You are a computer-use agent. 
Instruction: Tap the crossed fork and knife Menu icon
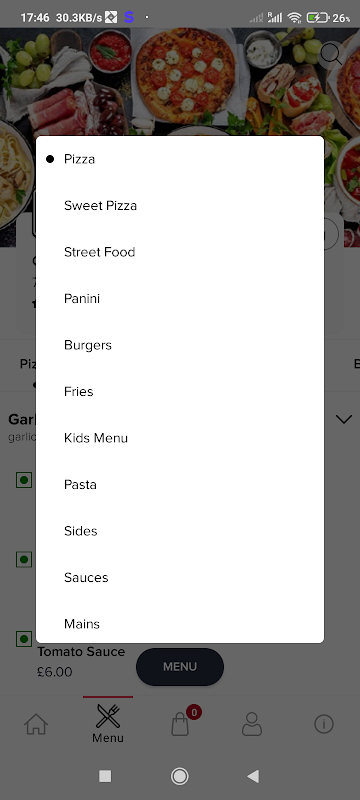tap(108, 716)
